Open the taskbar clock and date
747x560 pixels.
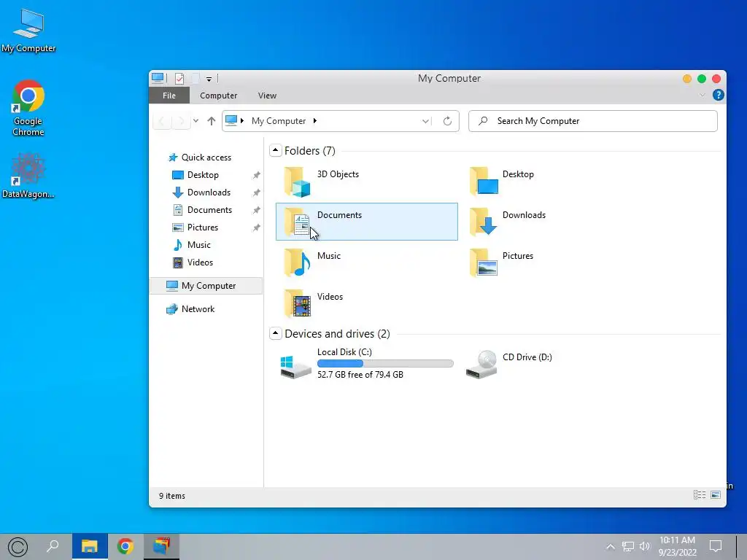click(x=678, y=546)
